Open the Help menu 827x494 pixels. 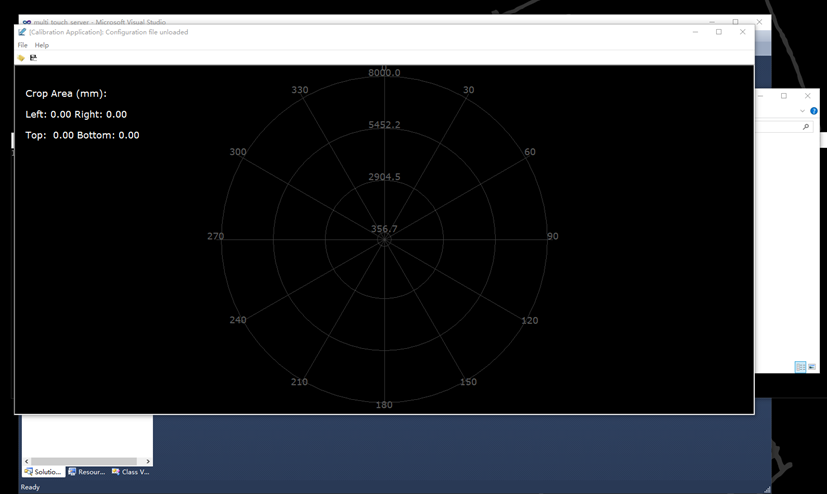click(41, 45)
